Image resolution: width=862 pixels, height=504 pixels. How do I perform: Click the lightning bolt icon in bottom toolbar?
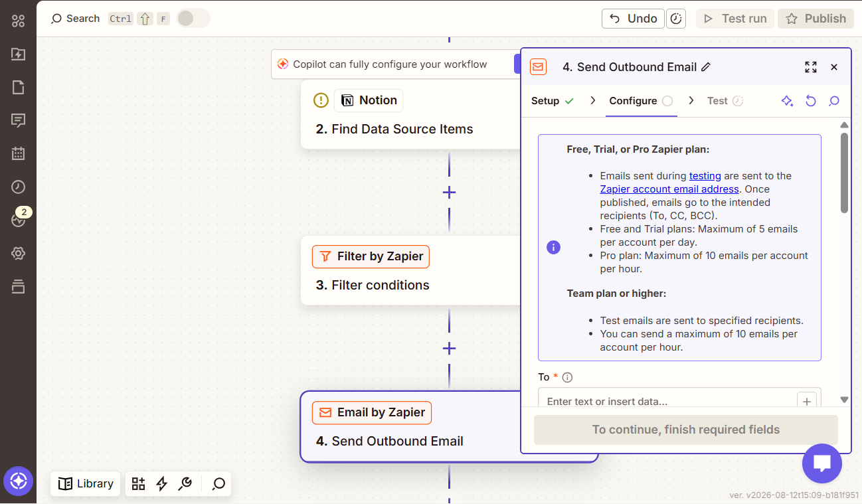[161, 483]
